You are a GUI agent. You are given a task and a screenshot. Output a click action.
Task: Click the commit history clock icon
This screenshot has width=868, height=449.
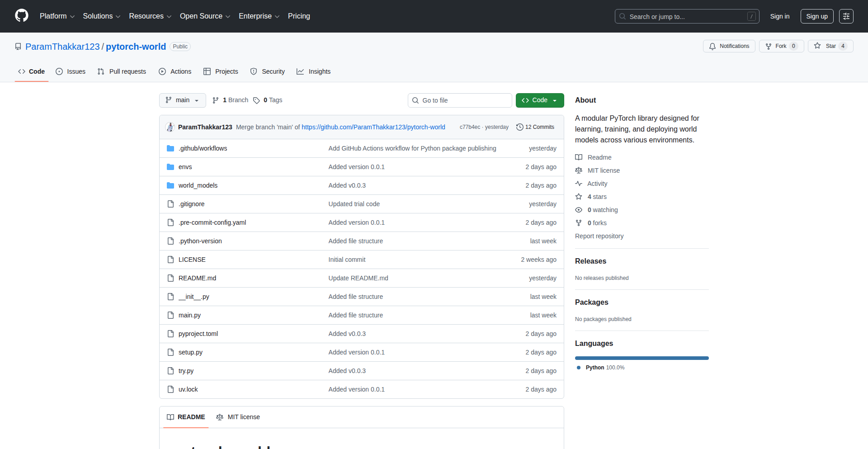tap(519, 127)
